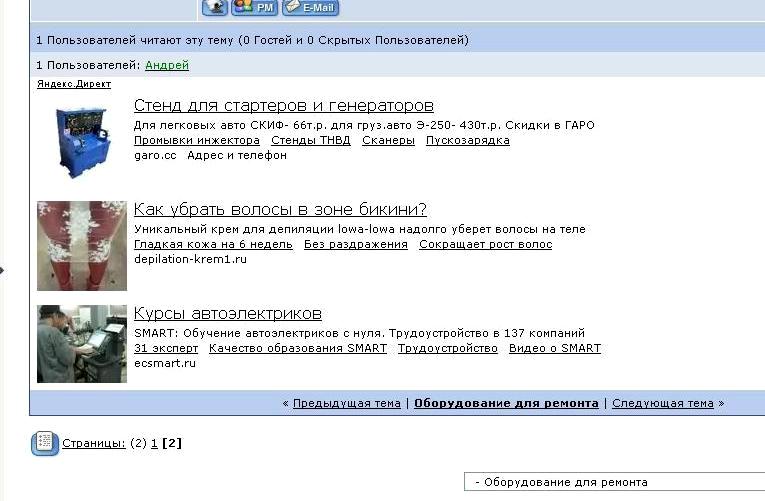Click the user profile icon button
The image size is (765, 501).
coord(215,7)
